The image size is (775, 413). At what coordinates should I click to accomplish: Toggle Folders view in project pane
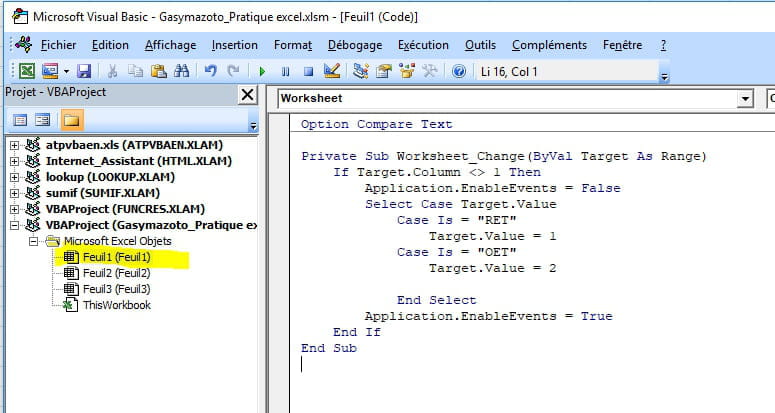(72, 120)
